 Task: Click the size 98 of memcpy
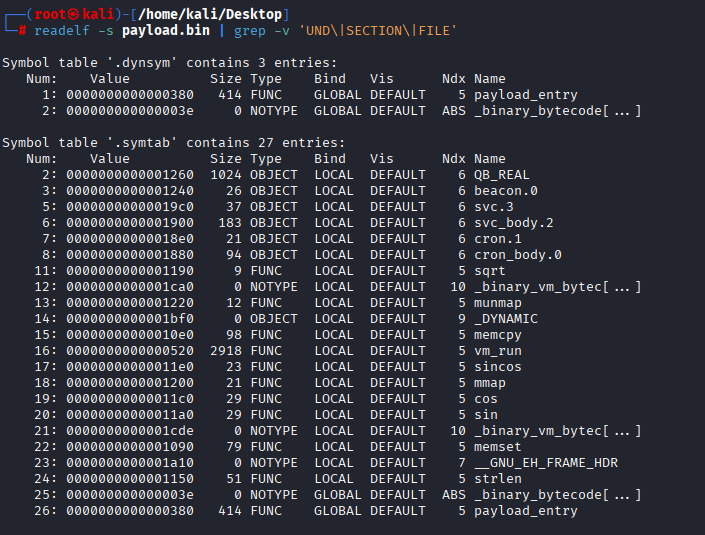point(234,335)
